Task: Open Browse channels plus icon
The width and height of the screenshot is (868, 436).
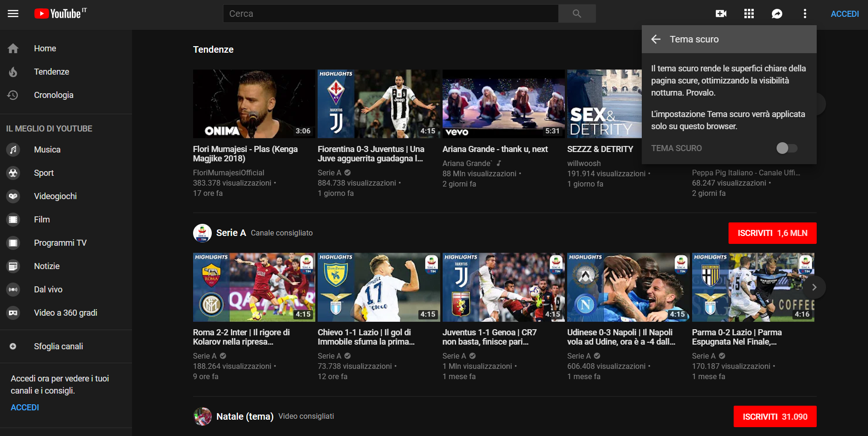Action: coord(13,346)
